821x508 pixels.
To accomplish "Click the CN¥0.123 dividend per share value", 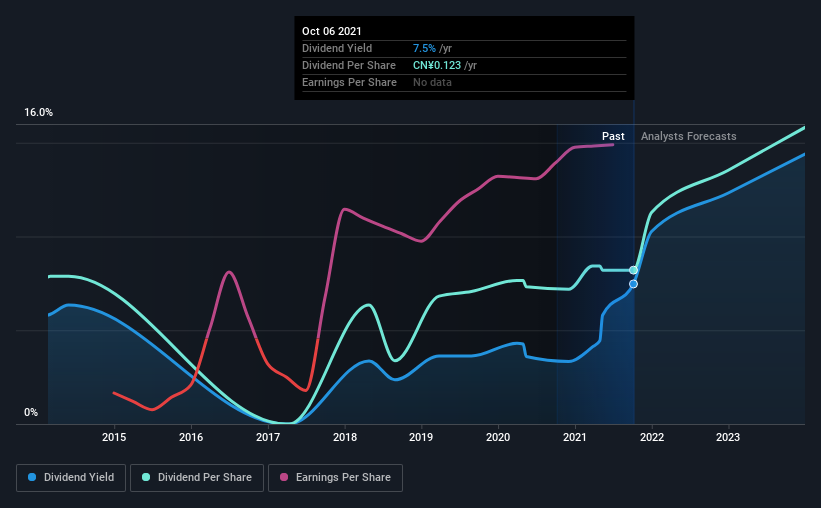I will pos(437,65).
